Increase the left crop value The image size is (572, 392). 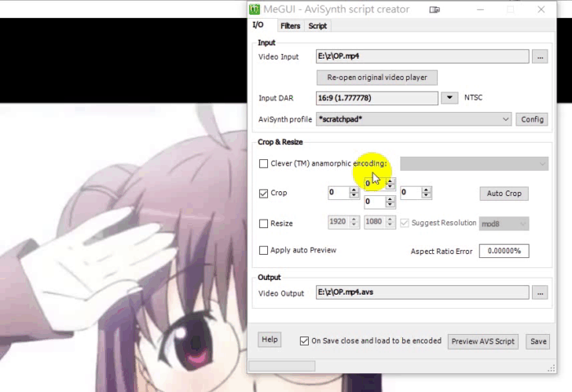pyautogui.click(x=354, y=189)
